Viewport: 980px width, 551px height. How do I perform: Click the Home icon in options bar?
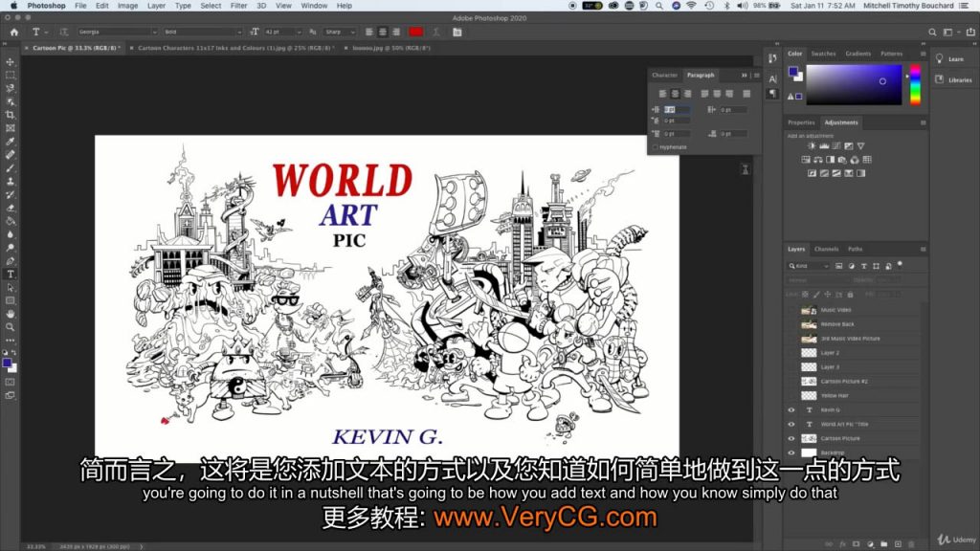click(13, 32)
